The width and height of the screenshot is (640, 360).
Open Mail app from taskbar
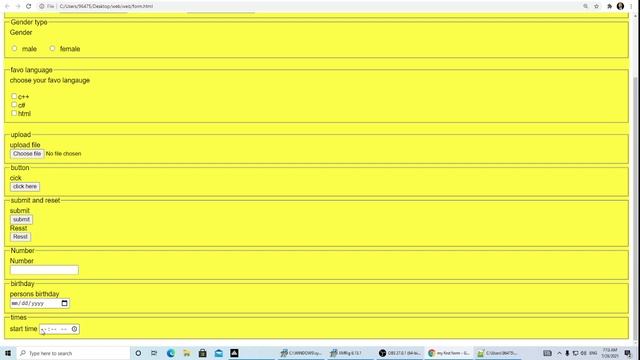coord(218,353)
